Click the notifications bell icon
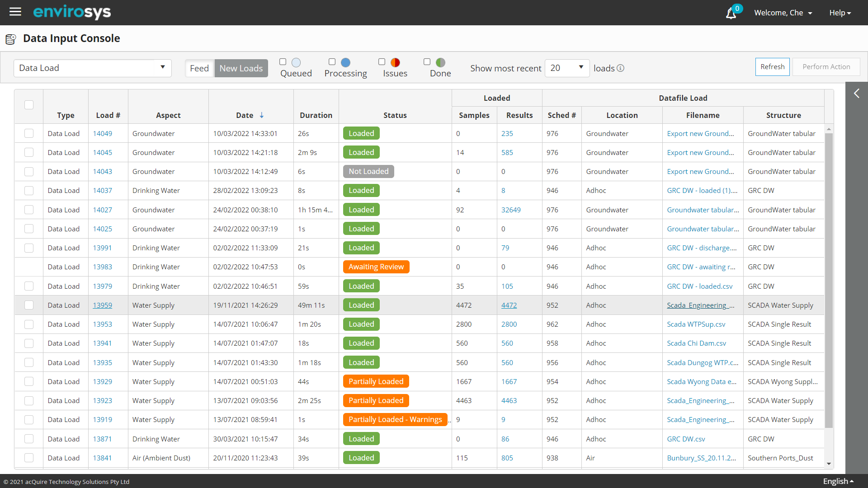868x488 pixels. pyautogui.click(x=731, y=14)
